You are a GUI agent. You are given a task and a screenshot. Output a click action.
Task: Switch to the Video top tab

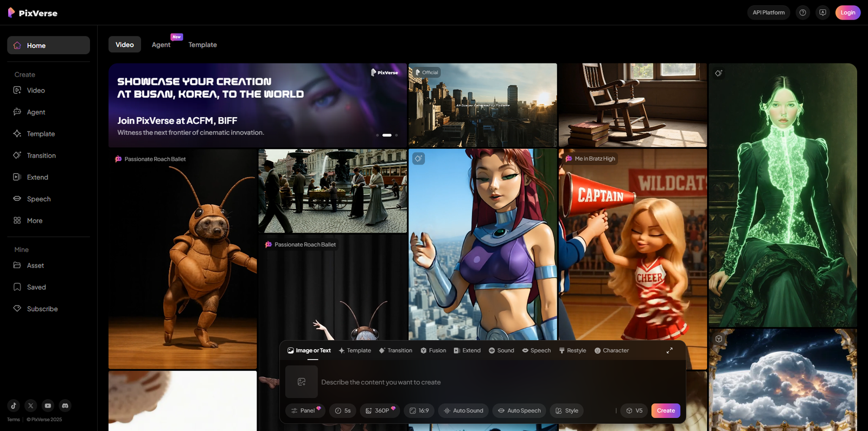pyautogui.click(x=125, y=45)
